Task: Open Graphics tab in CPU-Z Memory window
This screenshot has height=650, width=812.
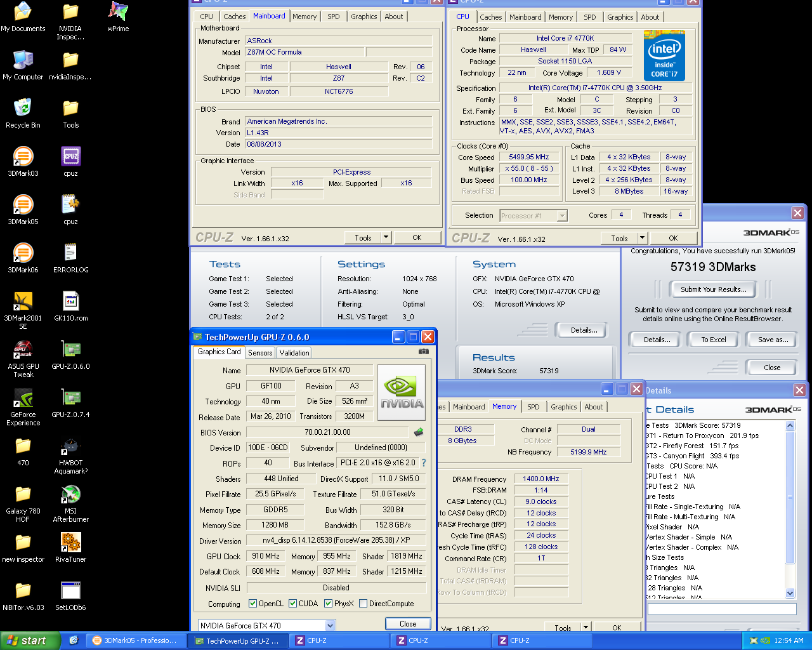Action: (564, 407)
